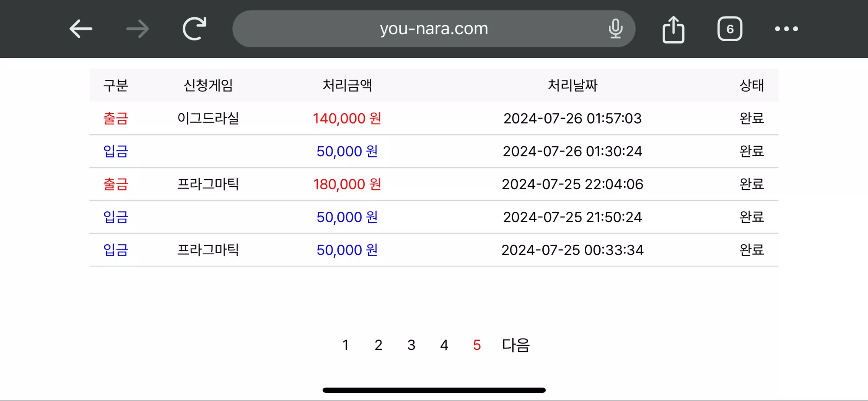Select current page 5 in pagination

pyautogui.click(x=477, y=345)
